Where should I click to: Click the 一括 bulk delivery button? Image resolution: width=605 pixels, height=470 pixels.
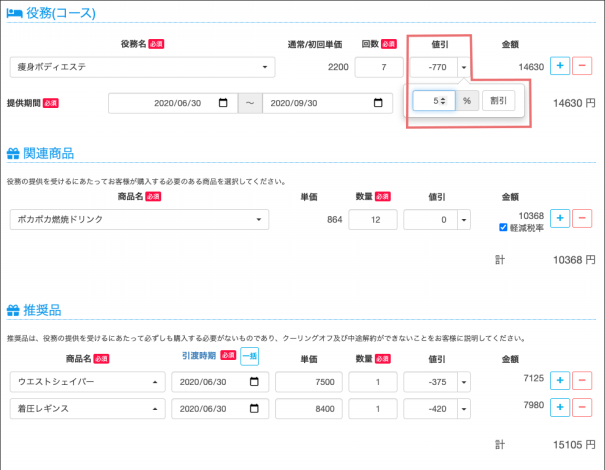[250, 356]
